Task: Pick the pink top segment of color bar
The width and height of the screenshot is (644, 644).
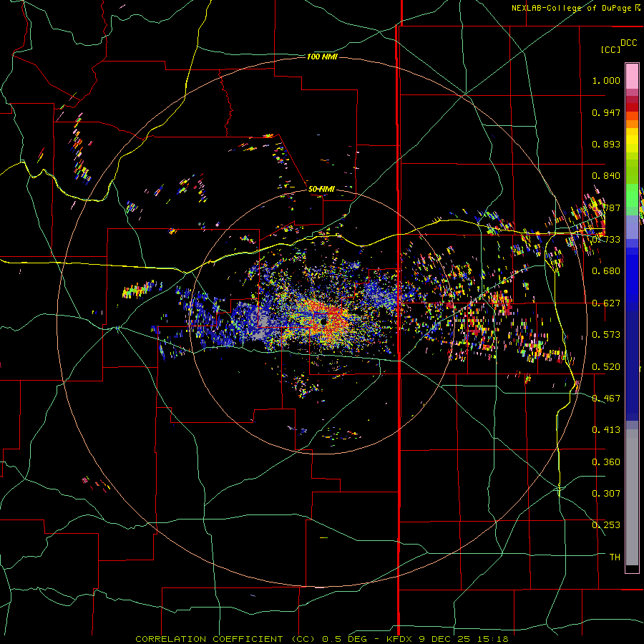Action: 632,76
